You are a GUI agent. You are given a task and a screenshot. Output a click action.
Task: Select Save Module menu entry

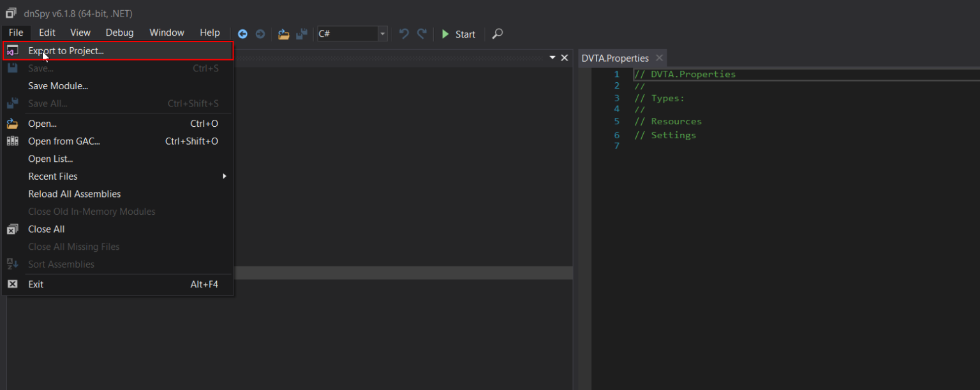click(118, 86)
